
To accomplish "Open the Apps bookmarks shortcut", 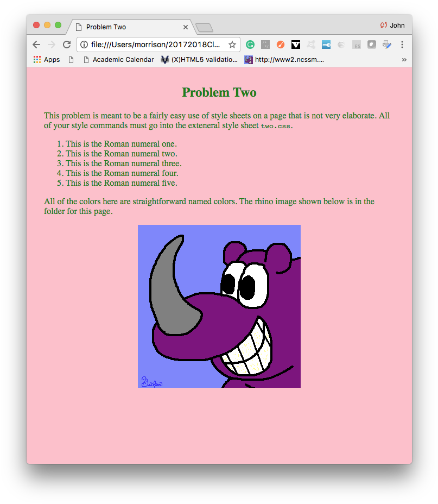I will (47, 59).
